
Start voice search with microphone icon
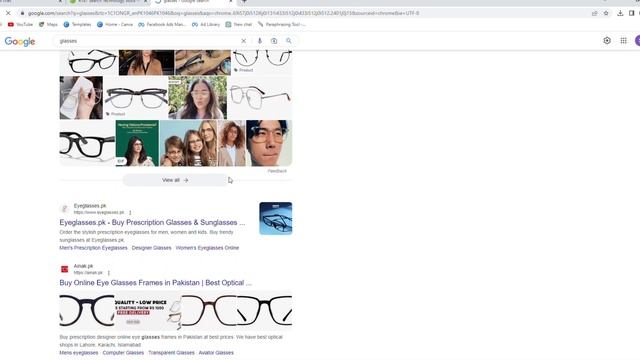[x=260, y=41]
